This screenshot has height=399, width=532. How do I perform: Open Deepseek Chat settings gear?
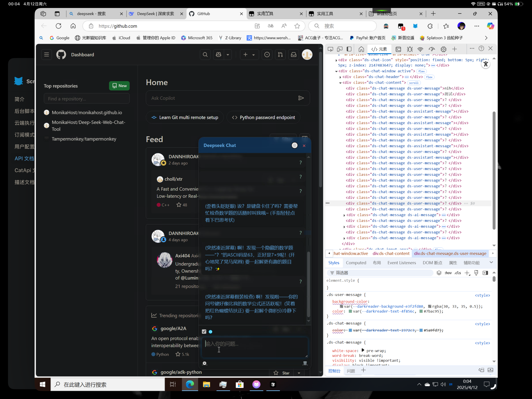[x=204, y=363]
